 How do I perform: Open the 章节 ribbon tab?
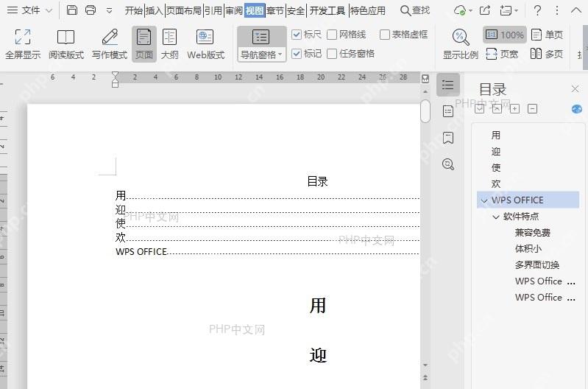point(275,10)
